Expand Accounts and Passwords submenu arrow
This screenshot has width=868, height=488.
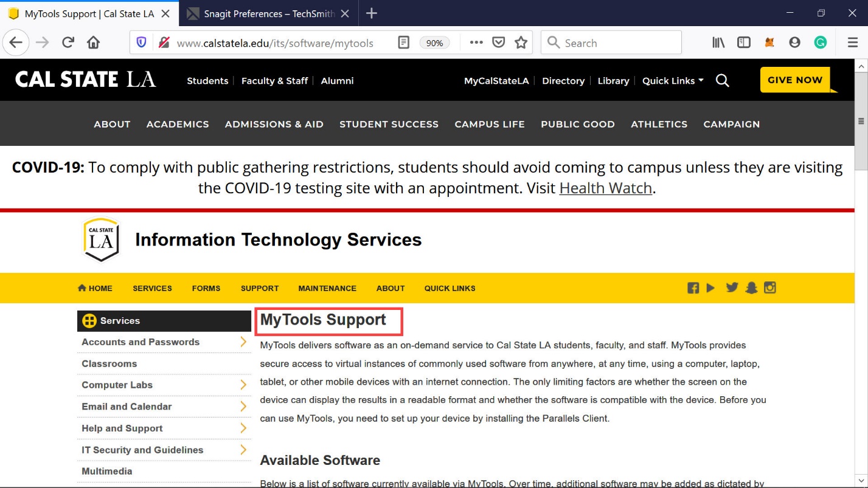click(x=243, y=342)
